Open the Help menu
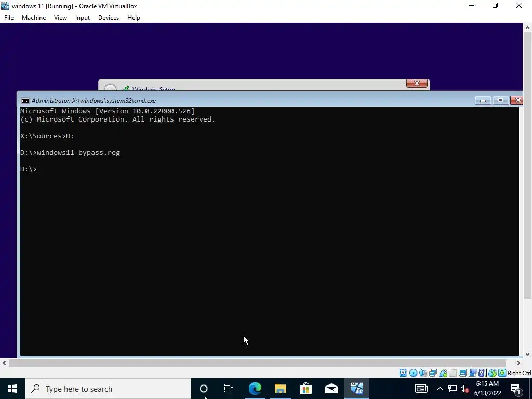 click(x=134, y=18)
